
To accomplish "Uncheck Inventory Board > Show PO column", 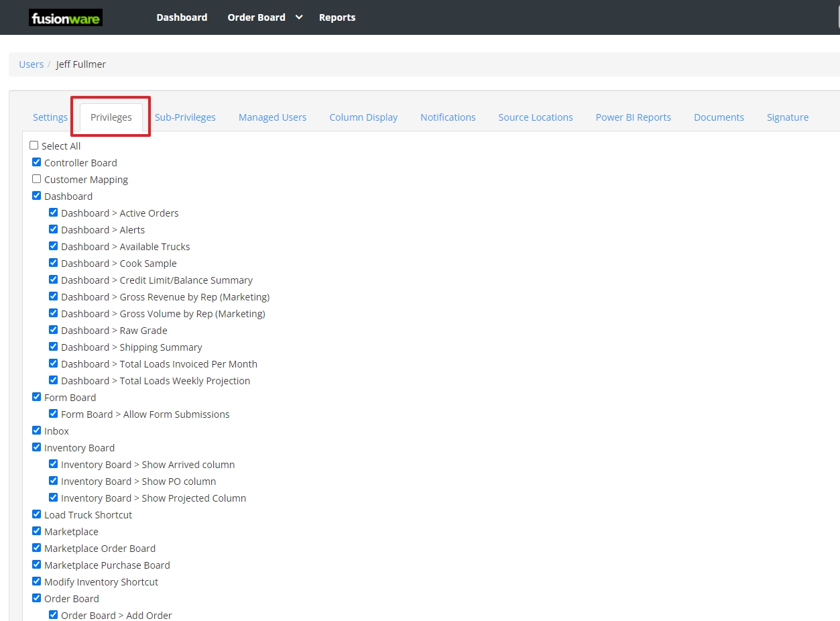I will [53, 480].
